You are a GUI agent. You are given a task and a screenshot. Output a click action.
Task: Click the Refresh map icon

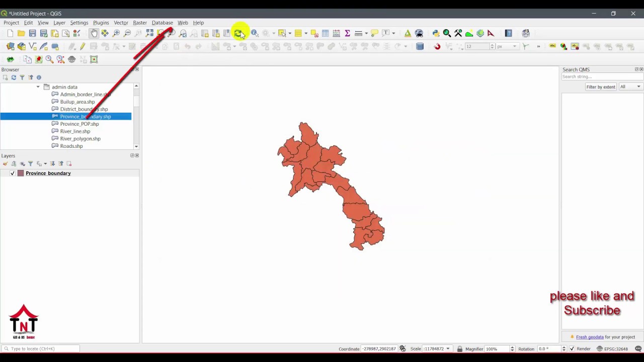pyautogui.click(x=238, y=33)
